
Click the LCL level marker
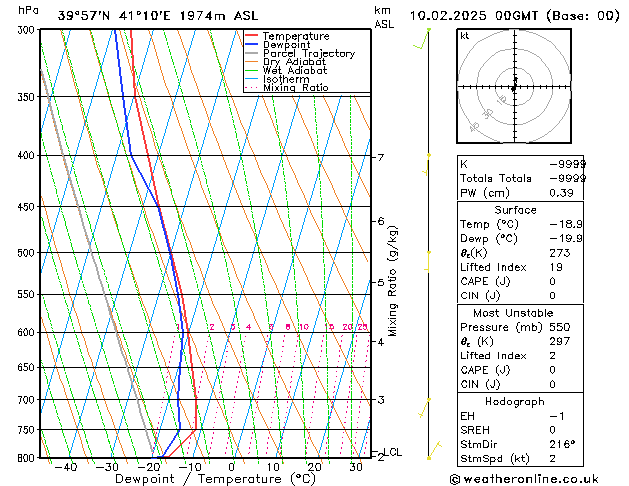(392, 452)
